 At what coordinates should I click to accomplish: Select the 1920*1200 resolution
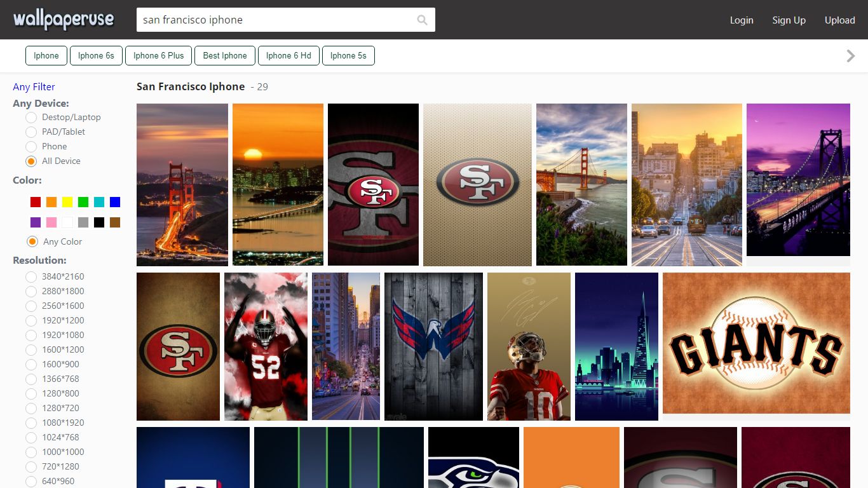click(31, 320)
